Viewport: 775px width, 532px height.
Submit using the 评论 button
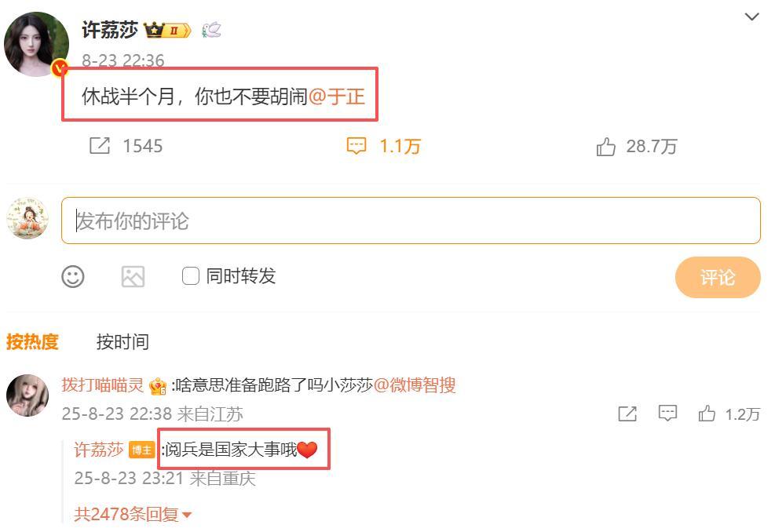pos(718,277)
